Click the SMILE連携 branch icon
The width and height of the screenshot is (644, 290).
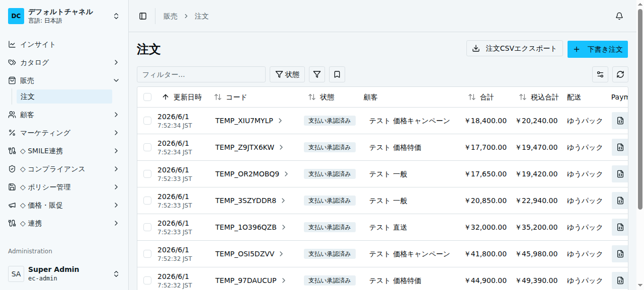(12, 151)
